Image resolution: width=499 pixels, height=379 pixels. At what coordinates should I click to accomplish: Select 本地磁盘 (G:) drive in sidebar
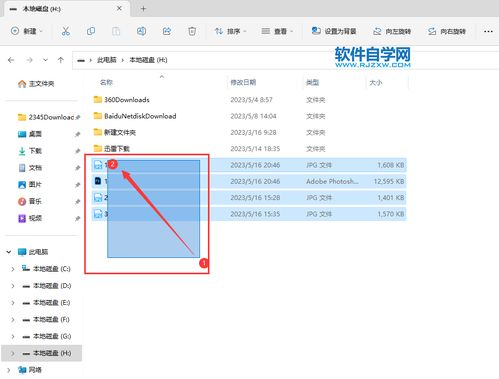(46, 336)
